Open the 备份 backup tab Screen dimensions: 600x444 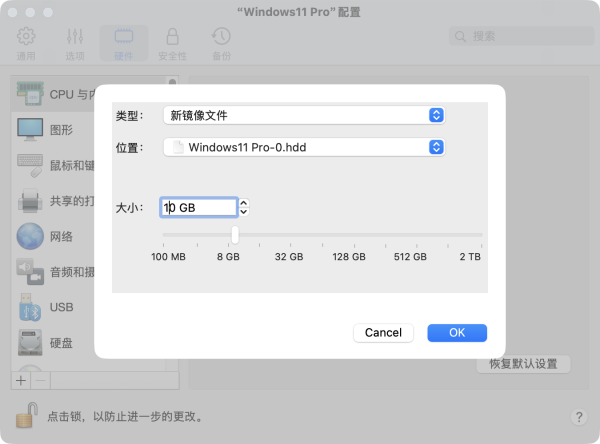[x=221, y=43]
